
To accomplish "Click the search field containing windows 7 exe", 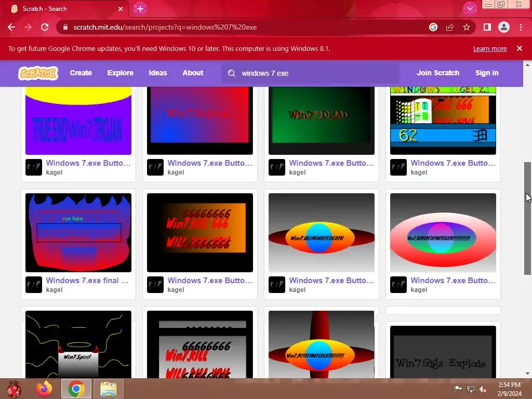I will [x=311, y=73].
